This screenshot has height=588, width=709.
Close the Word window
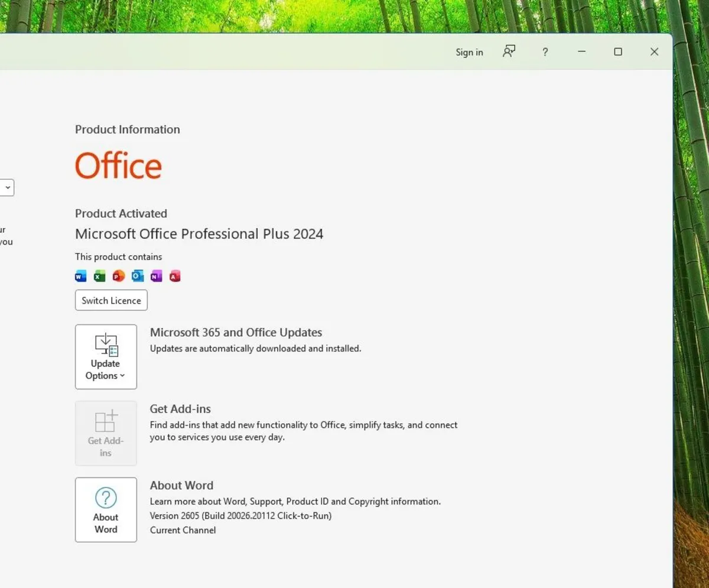coord(654,52)
